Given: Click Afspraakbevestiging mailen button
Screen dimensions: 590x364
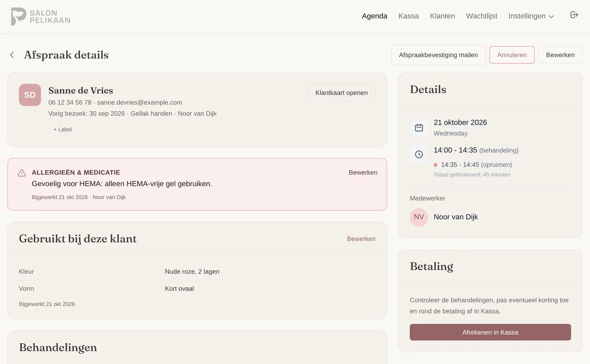Looking at the screenshot, I should click(x=438, y=55).
